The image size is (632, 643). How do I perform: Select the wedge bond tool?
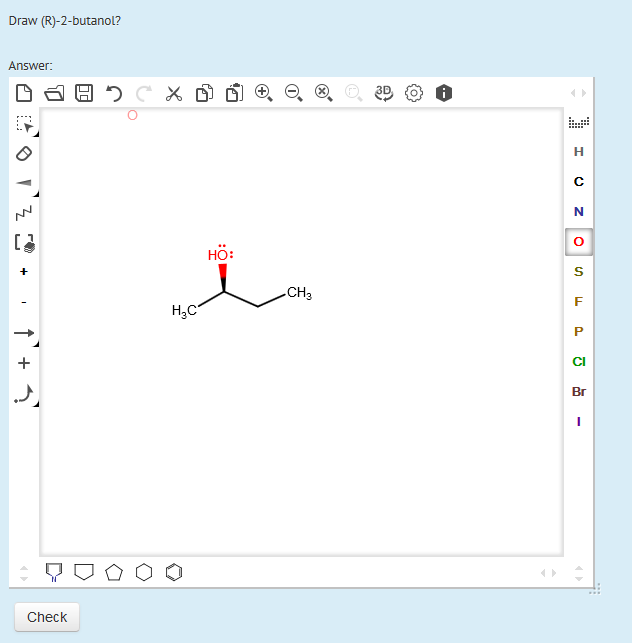24,183
